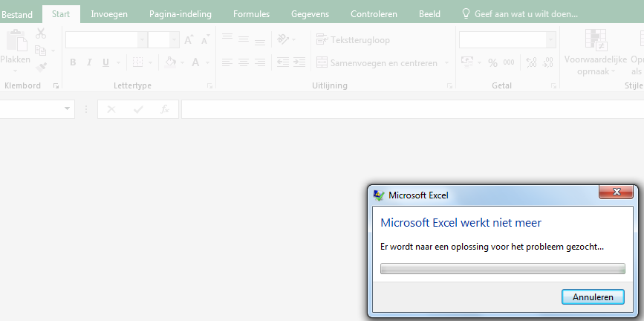The image size is (644, 321).
Task: Open Klembord dialog launcher
Action: click(56, 86)
